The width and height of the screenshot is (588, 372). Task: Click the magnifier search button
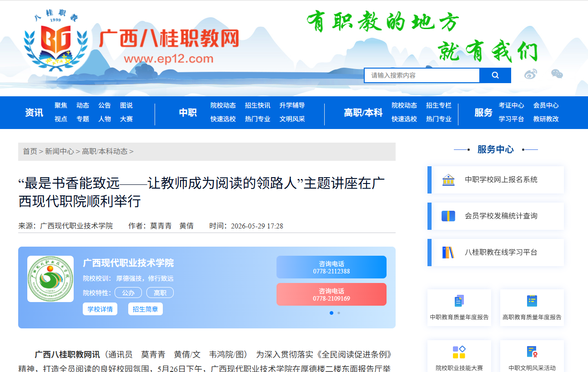[x=495, y=75]
